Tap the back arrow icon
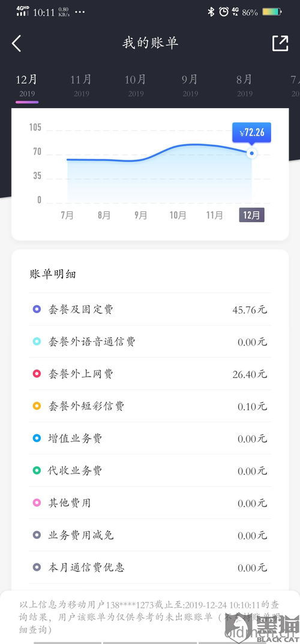Image resolution: width=300 pixels, height=644 pixels. click(16, 43)
